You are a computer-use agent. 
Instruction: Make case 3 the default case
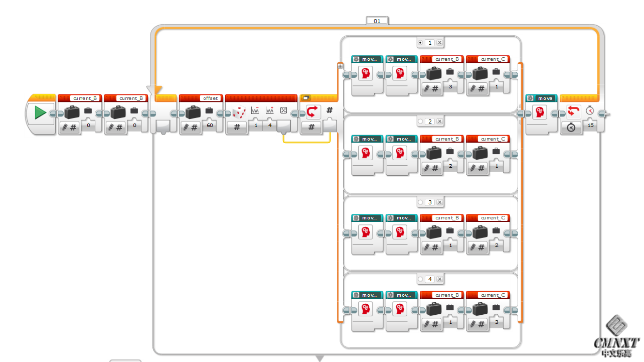[x=420, y=202]
